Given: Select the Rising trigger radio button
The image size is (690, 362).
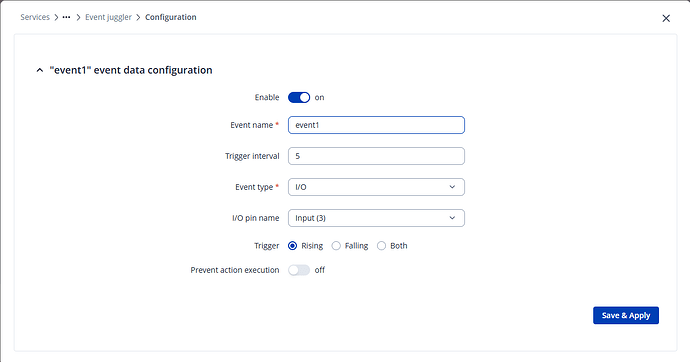Looking at the screenshot, I should (292, 246).
